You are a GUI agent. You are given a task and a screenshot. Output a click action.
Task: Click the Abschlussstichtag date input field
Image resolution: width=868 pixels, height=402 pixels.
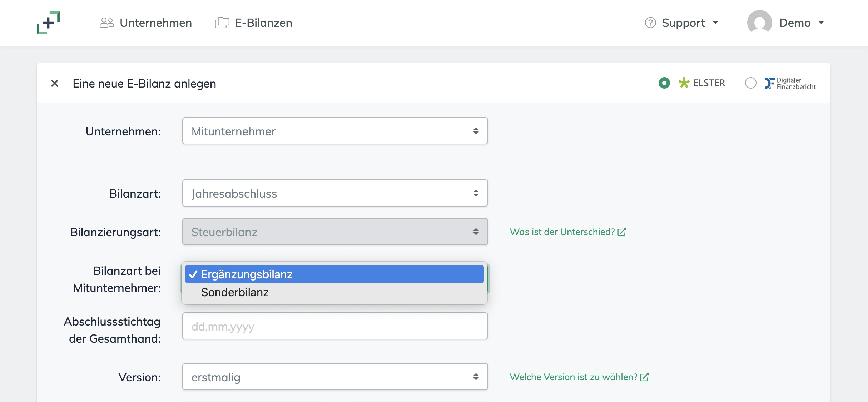(335, 326)
